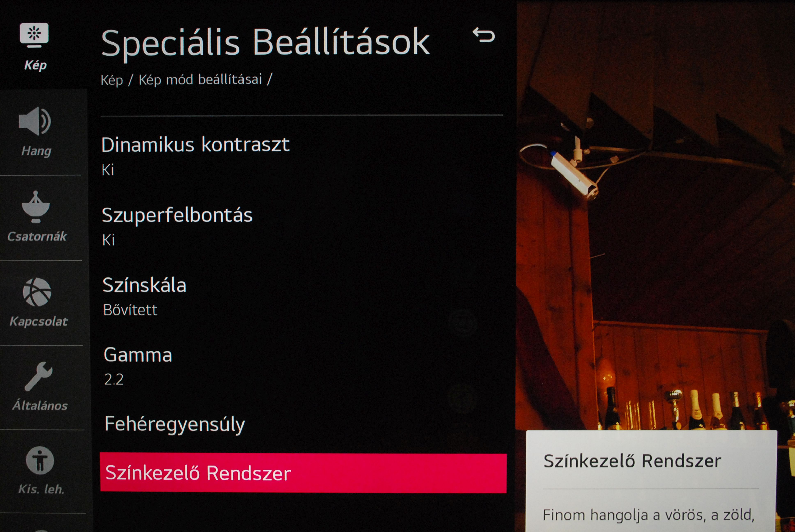Click the Speciális Beállítások title
Image resolution: width=795 pixels, height=532 pixels.
coord(265,43)
